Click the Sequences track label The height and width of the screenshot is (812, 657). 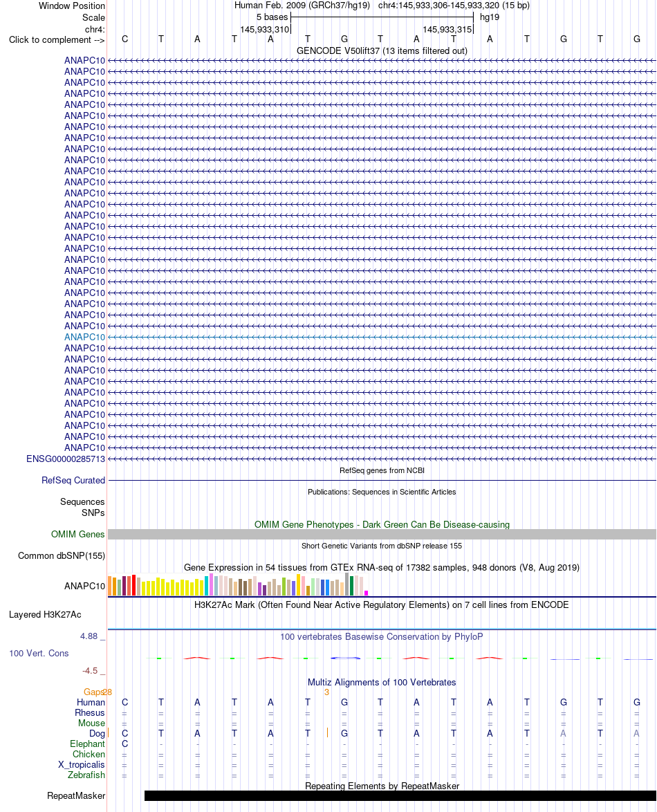coord(82,502)
